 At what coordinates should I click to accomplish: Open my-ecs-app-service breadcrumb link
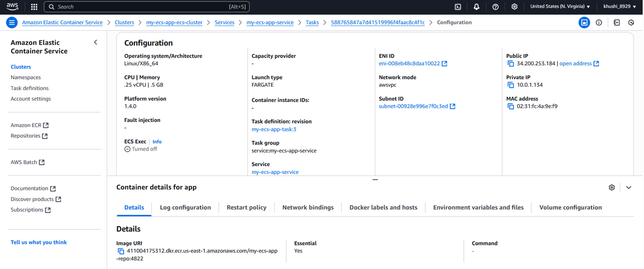coord(270,23)
